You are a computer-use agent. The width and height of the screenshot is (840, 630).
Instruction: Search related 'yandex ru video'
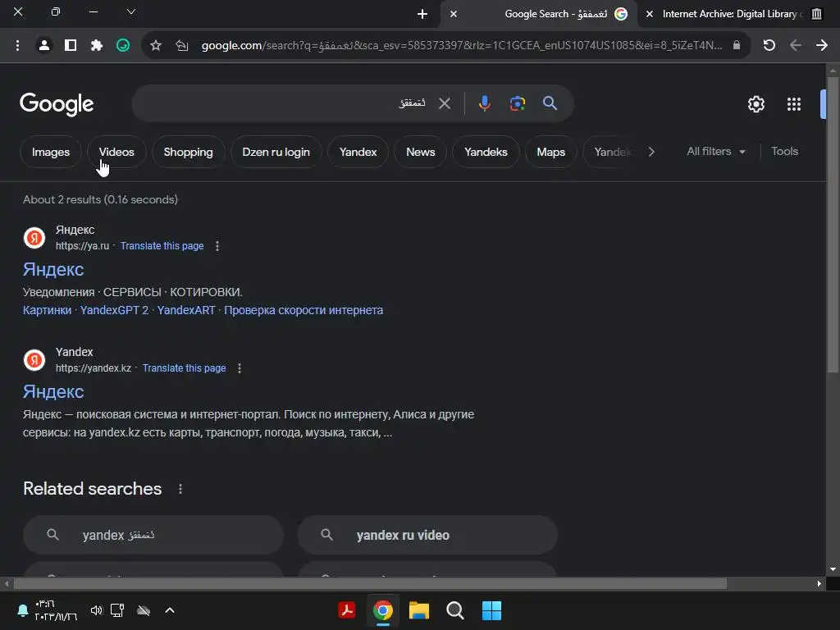(427, 535)
